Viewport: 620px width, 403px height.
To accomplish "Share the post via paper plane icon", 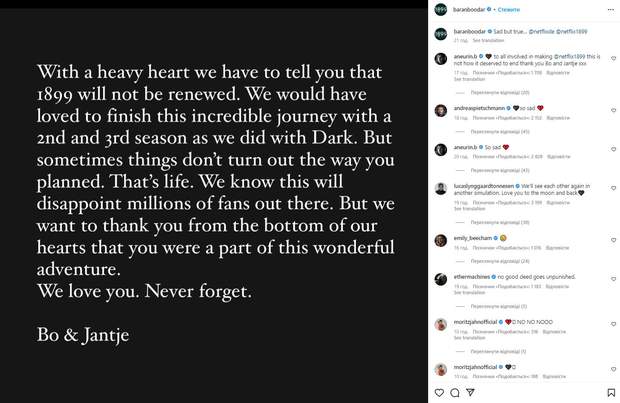I will click(469, 393).
